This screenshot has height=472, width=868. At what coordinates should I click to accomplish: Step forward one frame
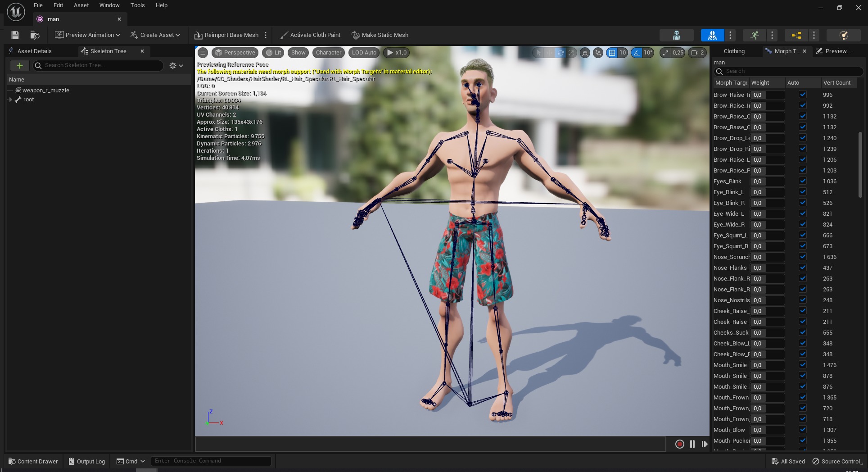(x=705, y=444)
